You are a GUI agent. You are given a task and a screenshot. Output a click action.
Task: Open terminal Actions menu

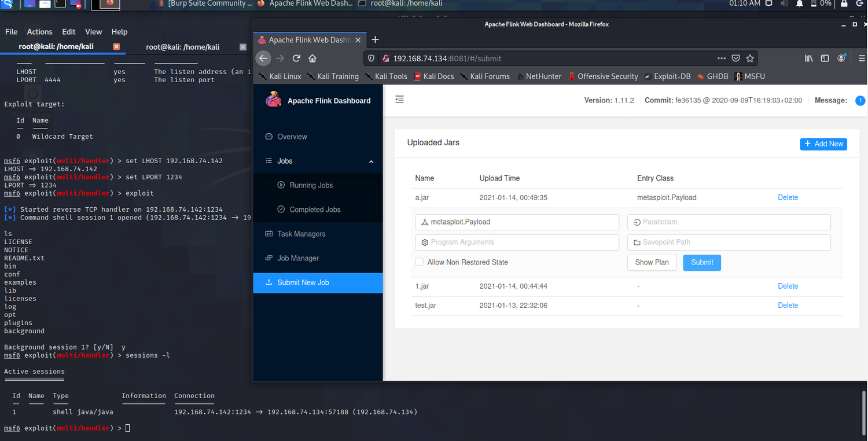[39, 32]
